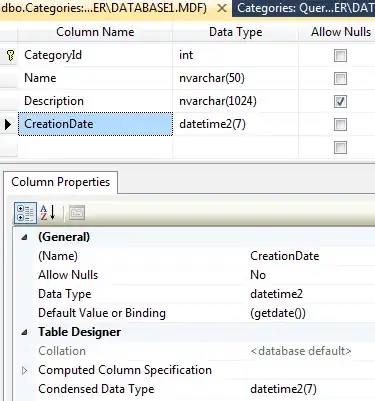Click the Property Pages icon
The height and width of the screenshot is (401, 375).
[77, 213]
